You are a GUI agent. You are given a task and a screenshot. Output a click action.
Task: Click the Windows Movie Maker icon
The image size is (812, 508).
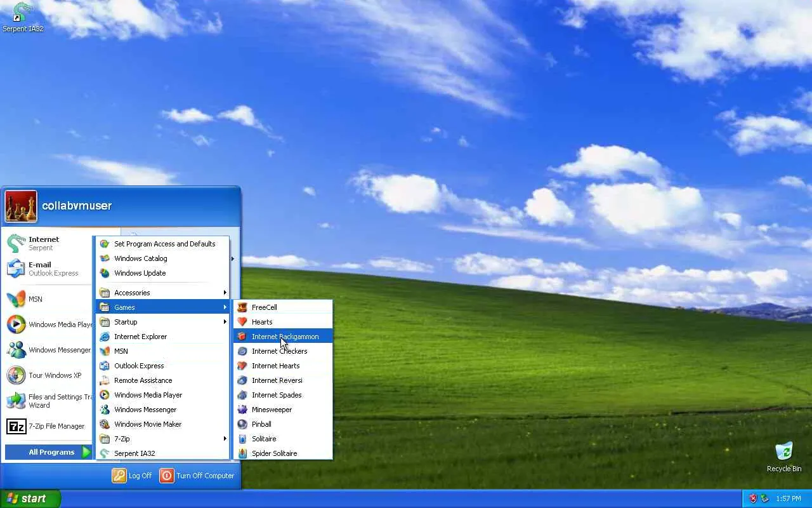(x=105, y=424)
